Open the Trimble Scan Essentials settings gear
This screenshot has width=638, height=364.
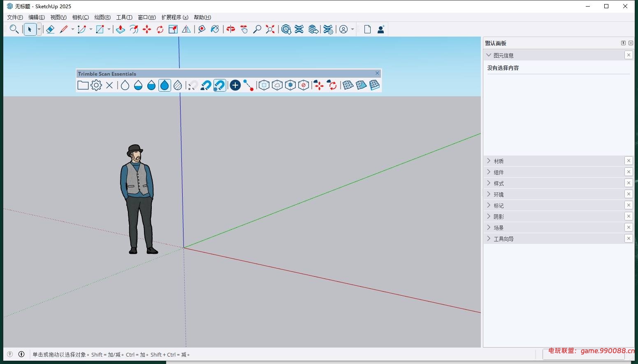(x=96, y=85)
